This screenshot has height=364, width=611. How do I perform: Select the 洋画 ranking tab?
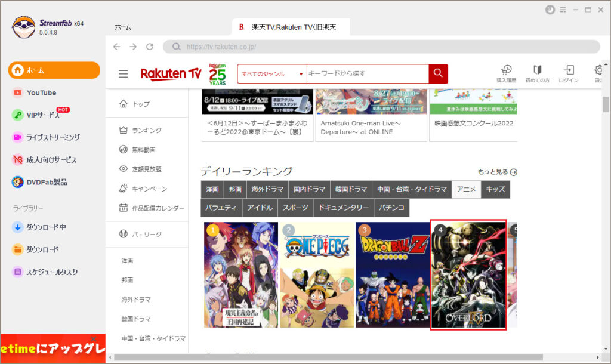212,189
